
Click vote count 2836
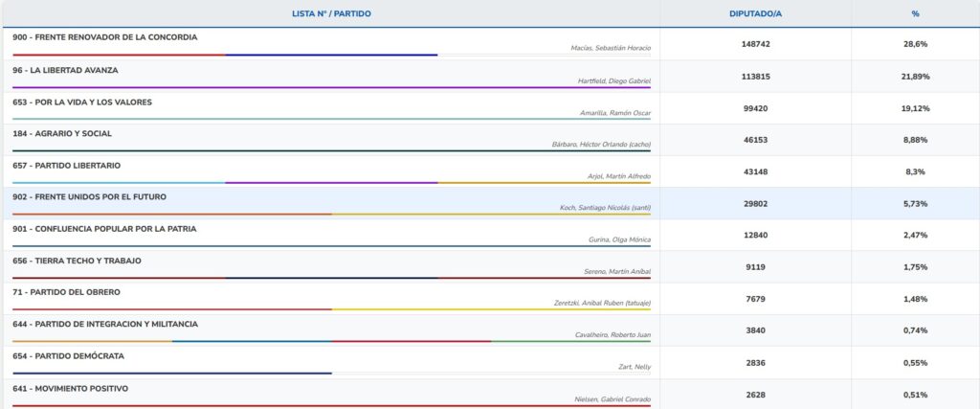pyautogui.click(x=756, y=363)
